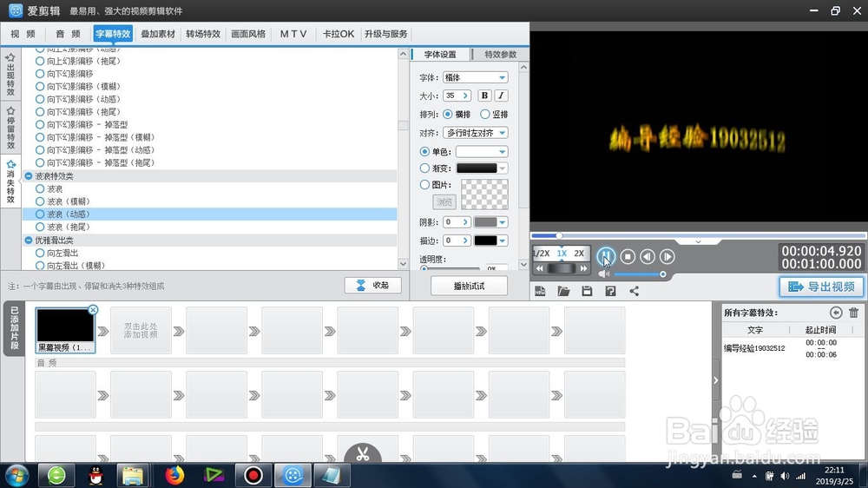The image size is (868, 488).
Task: Click the shadow value stepper arrow
Action: coord(465,222)
